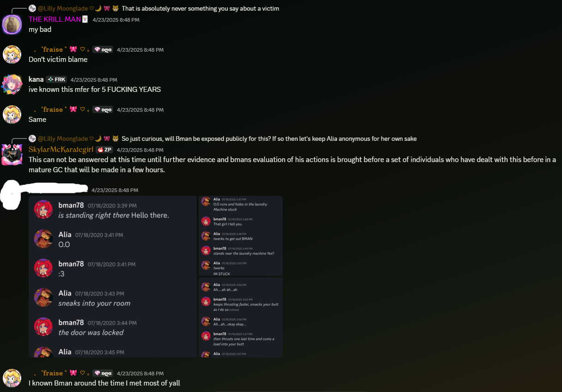The height and width of the screenshot is (392, 562).
Task: Open SkylarMcKarategirl's avatar with pink ears
Action: [12, 154]
